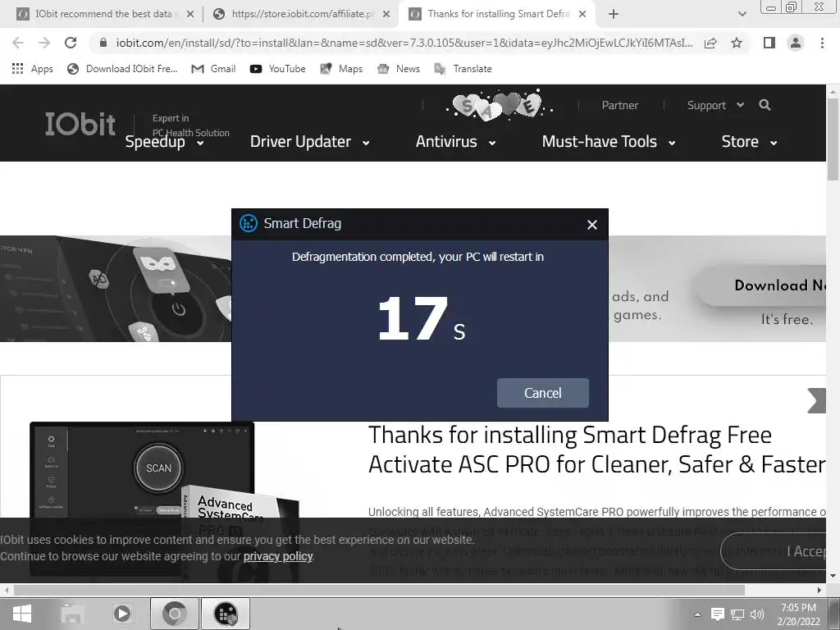
Task: Open the Apps bookmark shortcut
Action: tap(32, 69)
